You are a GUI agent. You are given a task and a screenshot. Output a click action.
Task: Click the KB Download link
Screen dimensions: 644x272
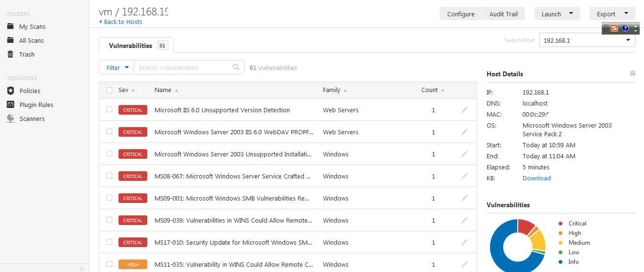[x=537, y=178]
